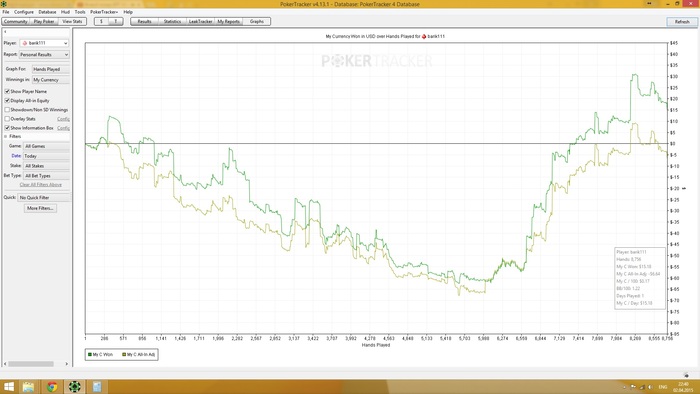This screenshot has height=394, width=700.
Task: Select the $ cash games button
Action: click(x=101, y=21)
